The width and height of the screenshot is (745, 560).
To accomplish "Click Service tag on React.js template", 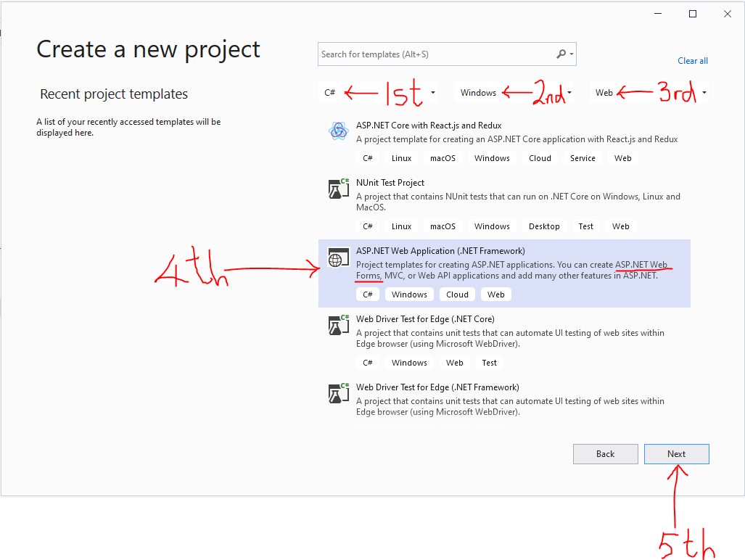I will (583, 158).
